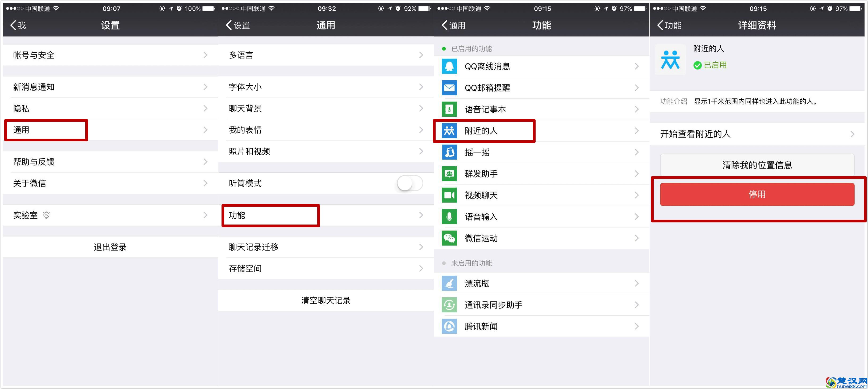Click the 视频聊天 camera icon
Image resolution: width=868 pixels, height=389 pixels.
(449, 195)
